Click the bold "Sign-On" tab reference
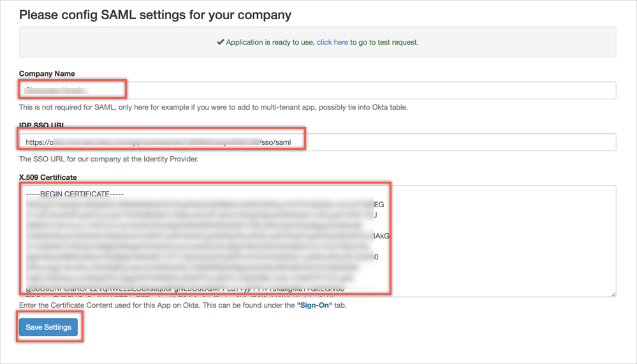 315,305
